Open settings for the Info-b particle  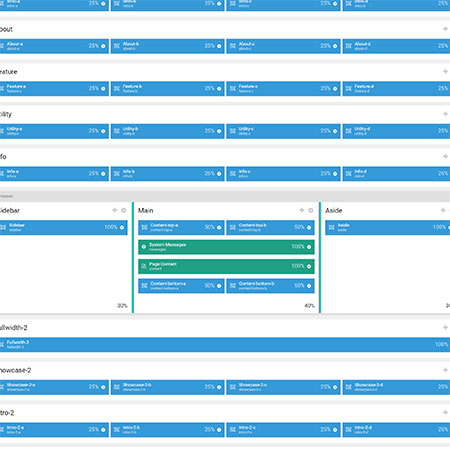[x=219, y=174]
